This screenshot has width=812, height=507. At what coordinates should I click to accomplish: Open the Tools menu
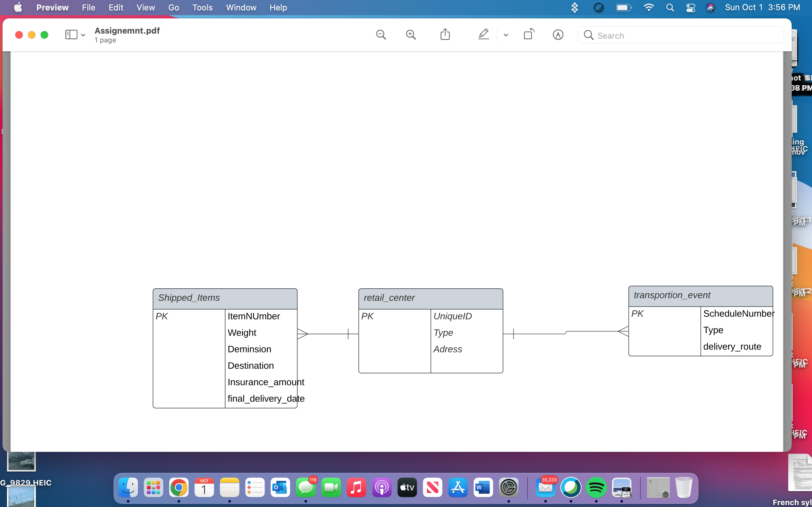pyautogui.click(x=202, y=7)
